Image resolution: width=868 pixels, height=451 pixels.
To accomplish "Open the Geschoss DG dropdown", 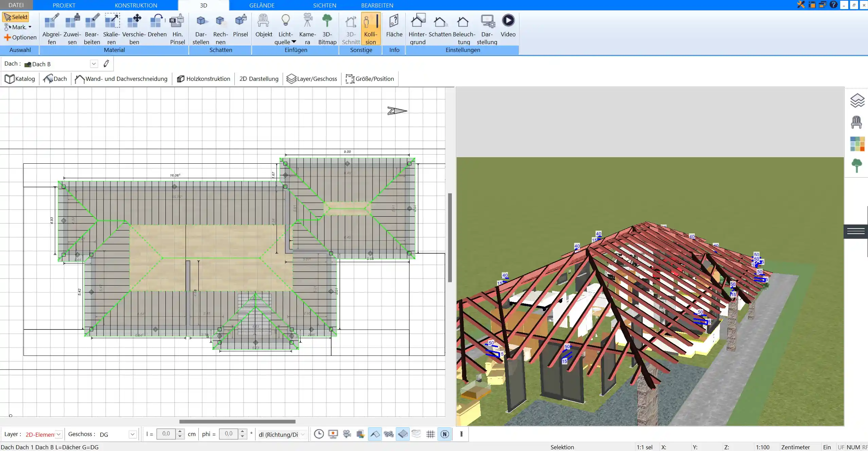I will pyautogui.click(x=133, y=434).
